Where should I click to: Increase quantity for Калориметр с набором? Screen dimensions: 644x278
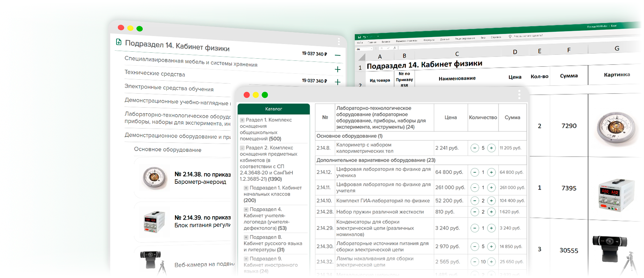491,148
